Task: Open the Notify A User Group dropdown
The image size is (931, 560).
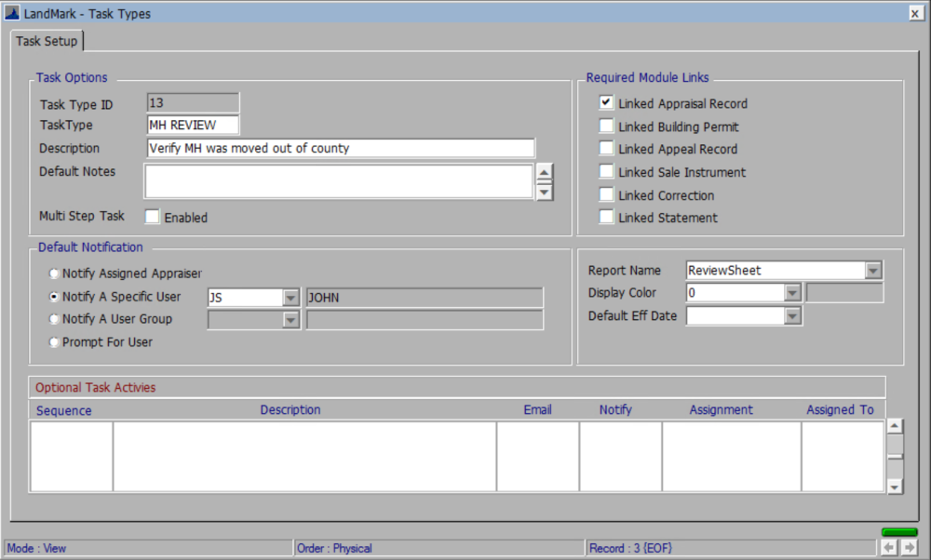Action: (290, 318)
